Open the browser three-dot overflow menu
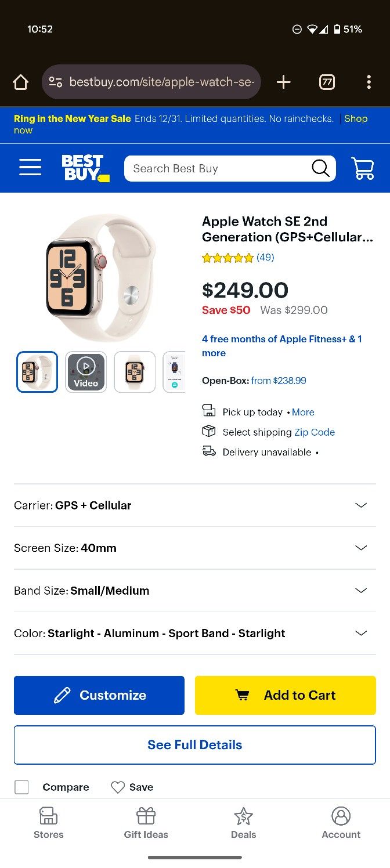 click(x=369, y=82)
